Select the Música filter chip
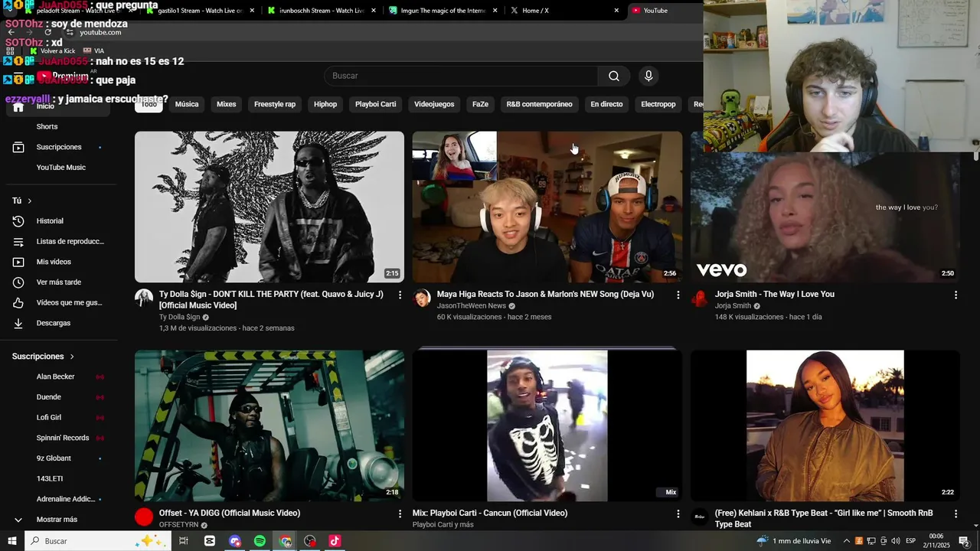 pyautogui.click(x=187, y=104)
